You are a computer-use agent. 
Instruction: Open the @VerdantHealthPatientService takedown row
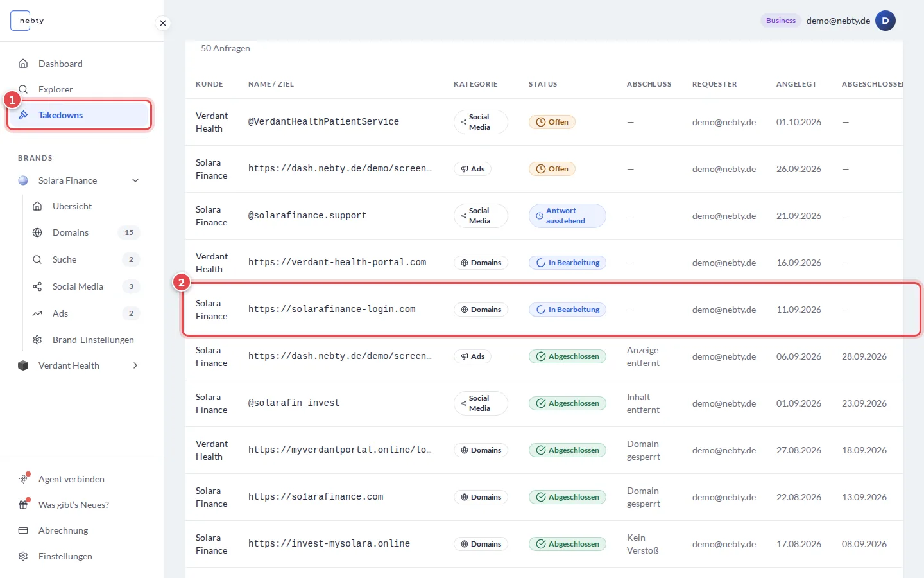coord(544,122)
